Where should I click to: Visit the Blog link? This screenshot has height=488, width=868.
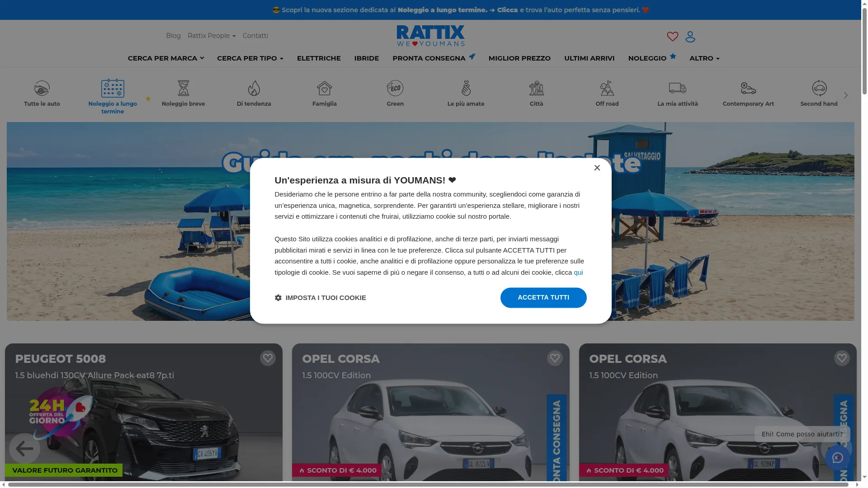pos(173,36)
